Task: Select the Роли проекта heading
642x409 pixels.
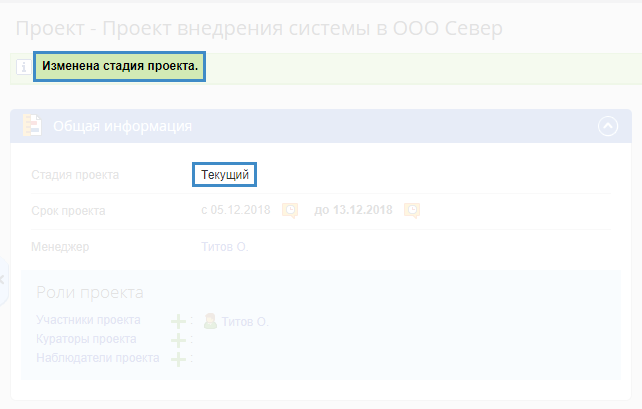Action: pyautogui.click(x=90, y=292)
